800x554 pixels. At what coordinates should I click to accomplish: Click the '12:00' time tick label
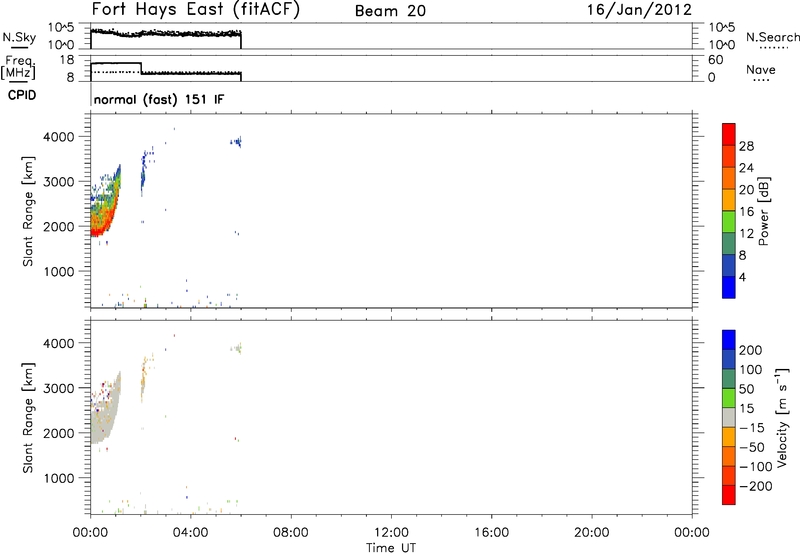pos(391,533)
